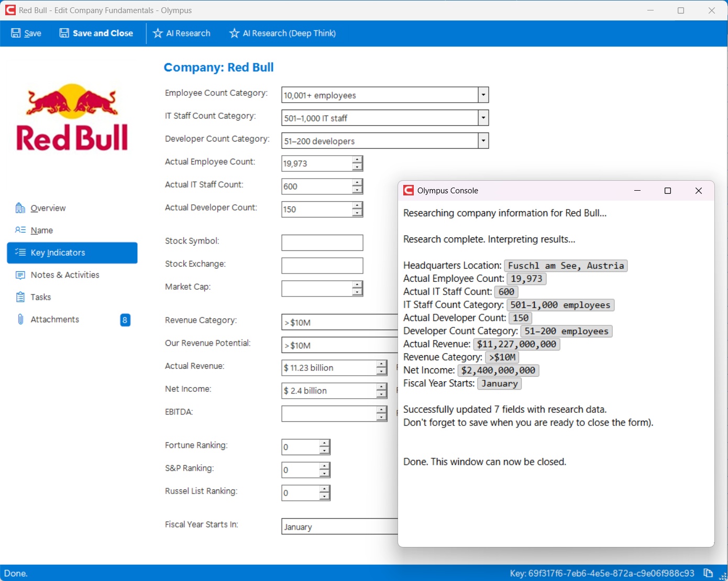This screenshot has height=581, width=728.
Task: Expand IT Staff Count Category dropdown
Action: (x=483, y=118)
